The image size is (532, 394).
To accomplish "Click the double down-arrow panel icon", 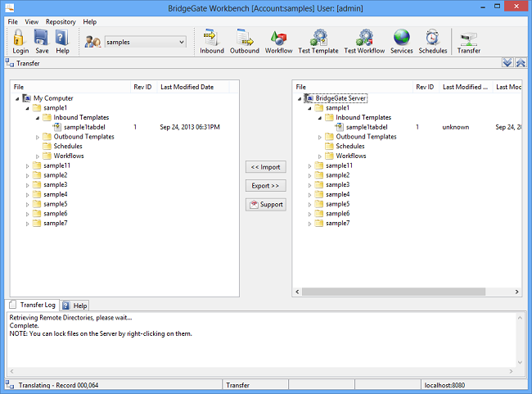I will point(507,62).
